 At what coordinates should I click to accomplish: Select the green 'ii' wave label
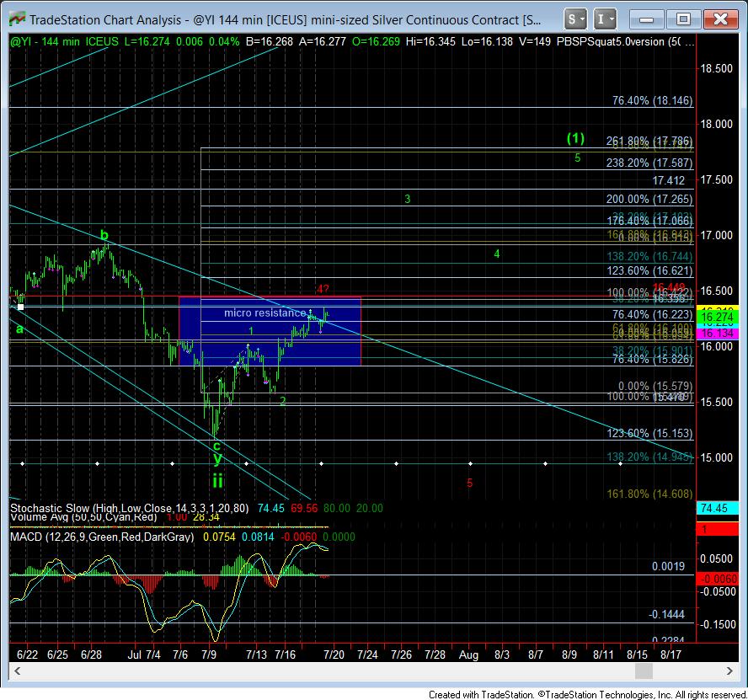[x=217, y=480]
